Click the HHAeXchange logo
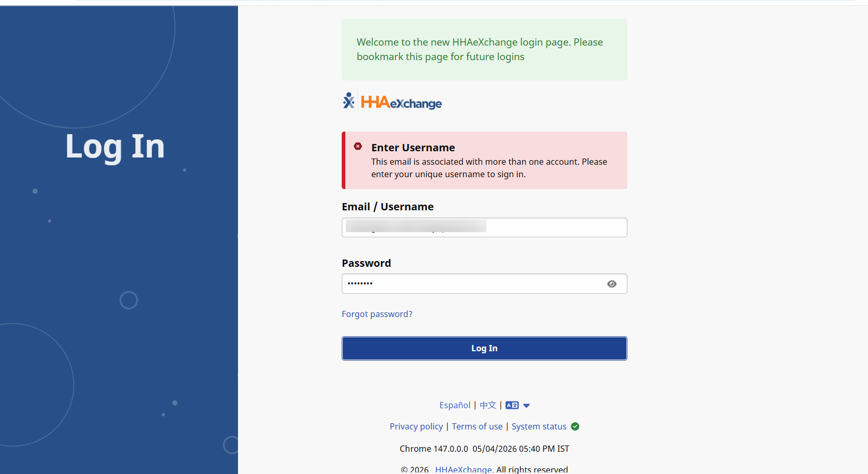Image resolution: width=868 pixels, height=474 pixels. (x=392, y=102)
